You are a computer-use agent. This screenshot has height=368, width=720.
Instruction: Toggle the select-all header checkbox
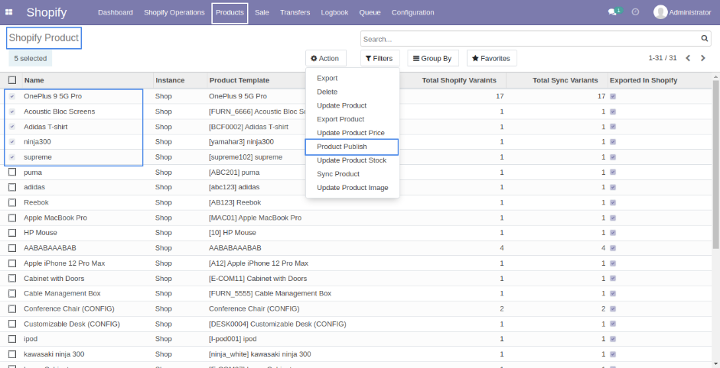coord(12,80)
